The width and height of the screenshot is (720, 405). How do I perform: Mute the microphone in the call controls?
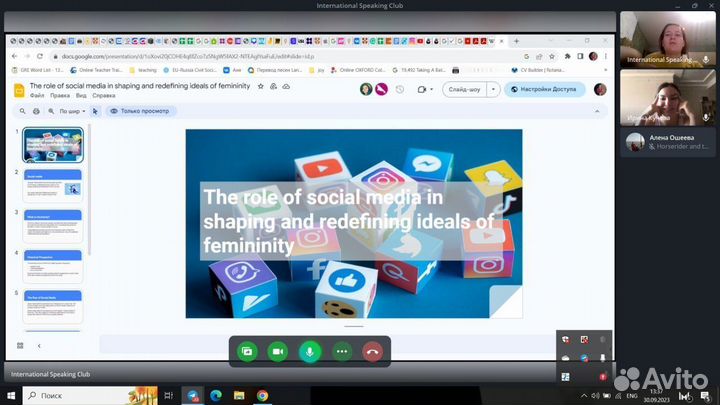[x=310, y=351]
